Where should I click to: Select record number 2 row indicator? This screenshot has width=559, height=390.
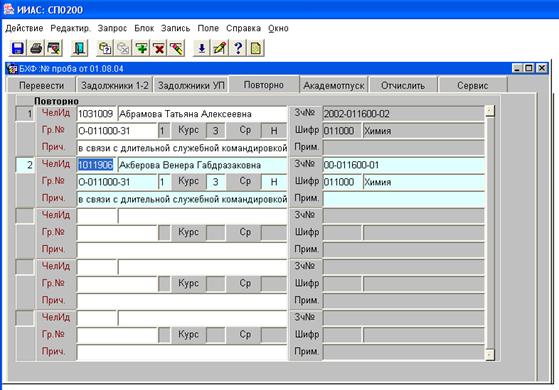pyautogui.click(x=25, y=165)
